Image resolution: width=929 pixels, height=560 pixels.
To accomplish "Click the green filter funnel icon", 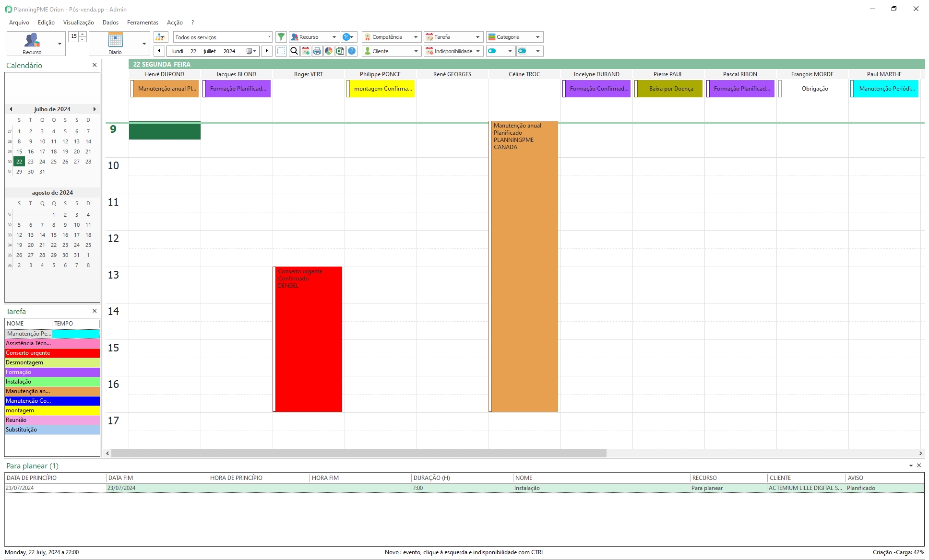I will (x=281, y=37).
